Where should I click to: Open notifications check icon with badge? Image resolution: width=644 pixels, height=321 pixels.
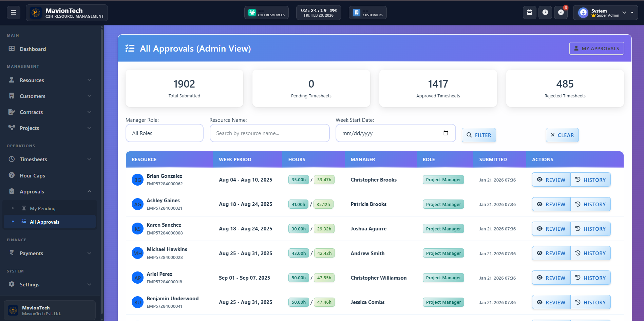[561, 13]
